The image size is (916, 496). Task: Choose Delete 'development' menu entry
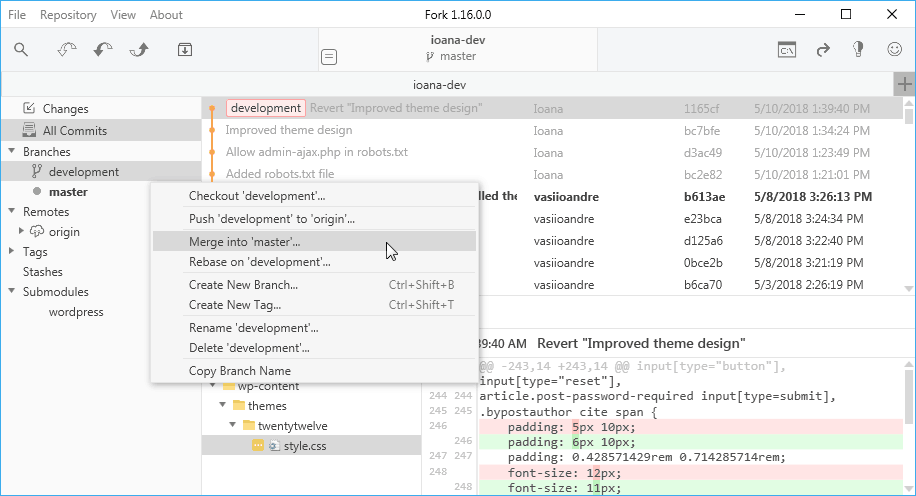314,348
